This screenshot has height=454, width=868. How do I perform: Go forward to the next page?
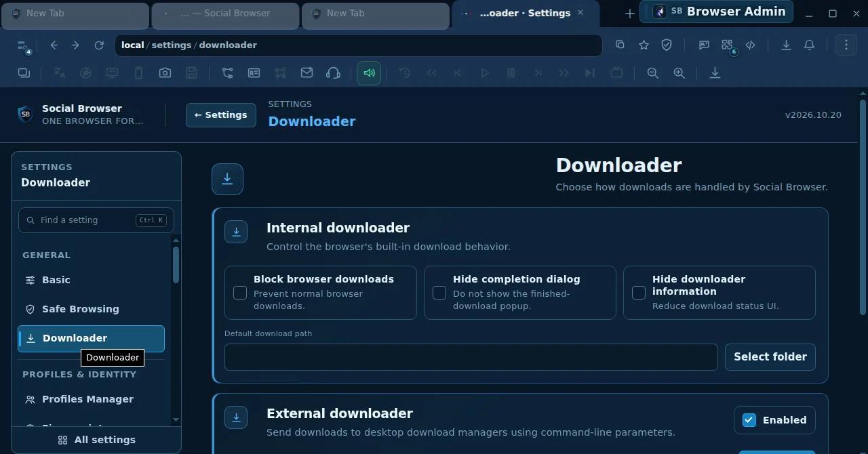coord(75,45)
